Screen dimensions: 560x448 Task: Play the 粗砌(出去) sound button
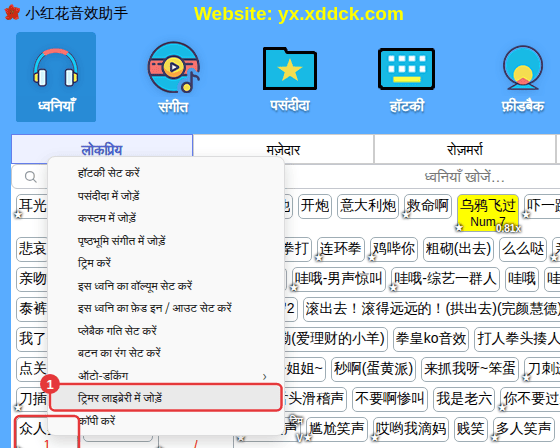[458, 249]
